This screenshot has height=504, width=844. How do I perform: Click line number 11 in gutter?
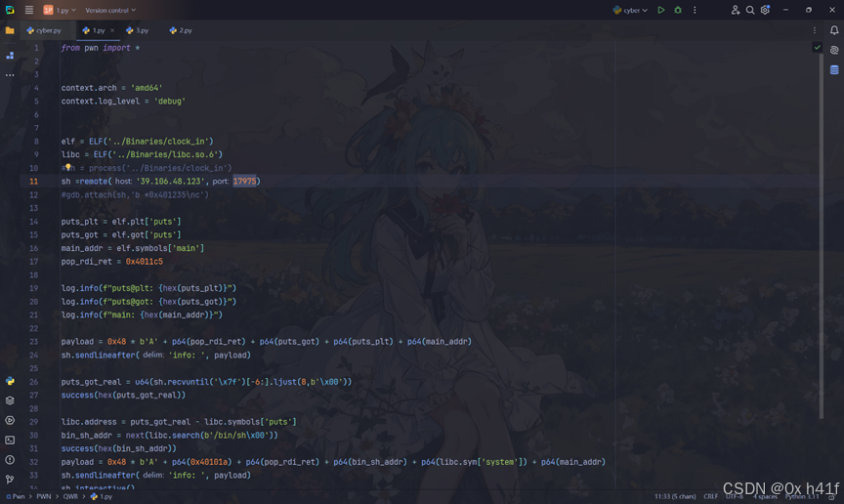[x=33, y=181]
